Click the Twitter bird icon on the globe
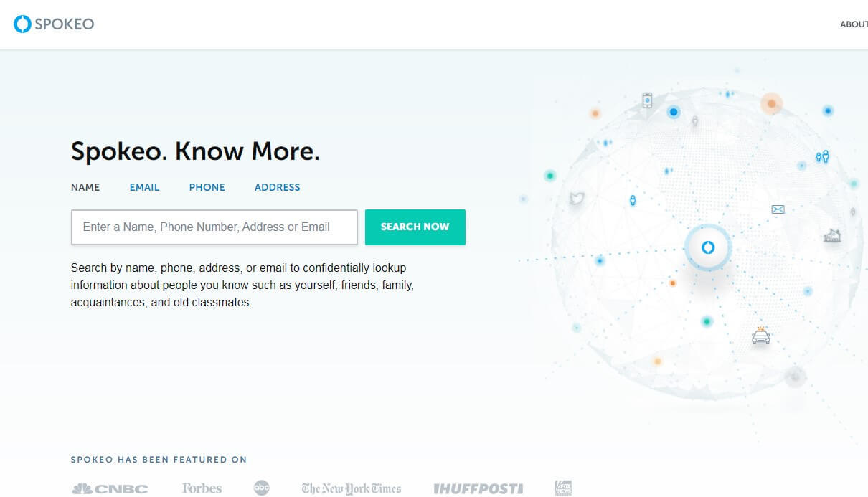Screen dimensions: 868x497 click(577, 199)
